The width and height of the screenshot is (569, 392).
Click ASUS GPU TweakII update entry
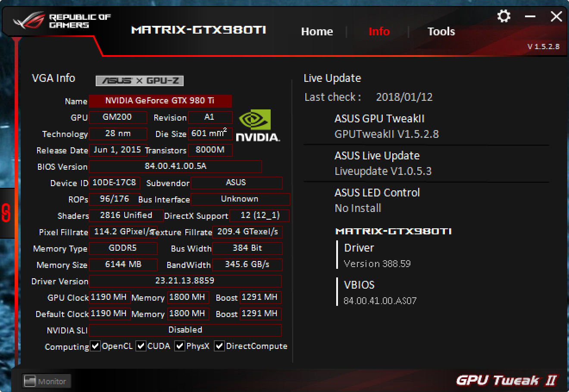click(387, 126)
